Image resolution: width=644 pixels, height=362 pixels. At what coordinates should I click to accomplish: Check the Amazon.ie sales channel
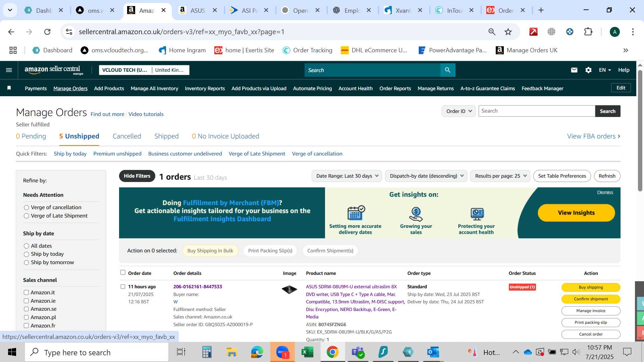[x=26, y=301]
